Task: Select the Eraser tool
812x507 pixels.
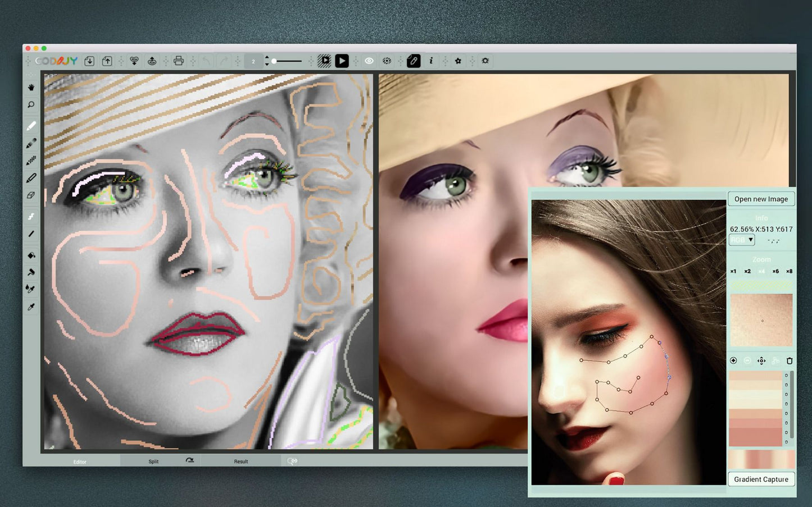Action: click(31, 195)
